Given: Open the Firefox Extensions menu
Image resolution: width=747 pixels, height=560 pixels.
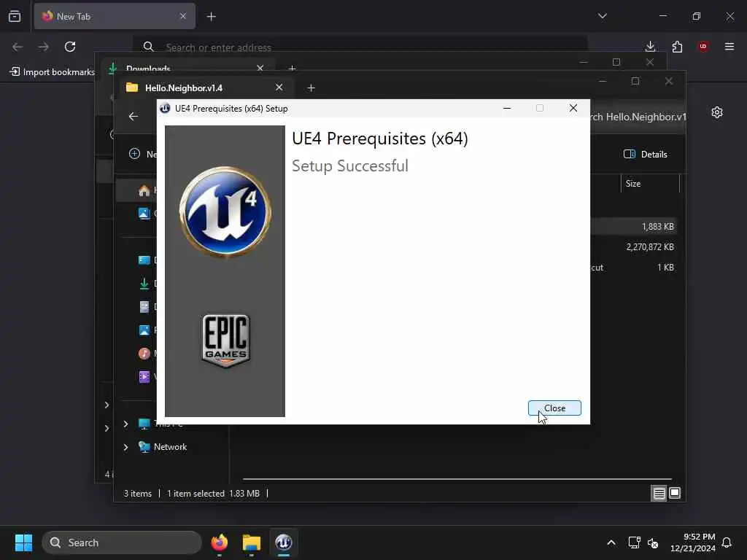Looking at the screenshot, I should coord(677,47).
